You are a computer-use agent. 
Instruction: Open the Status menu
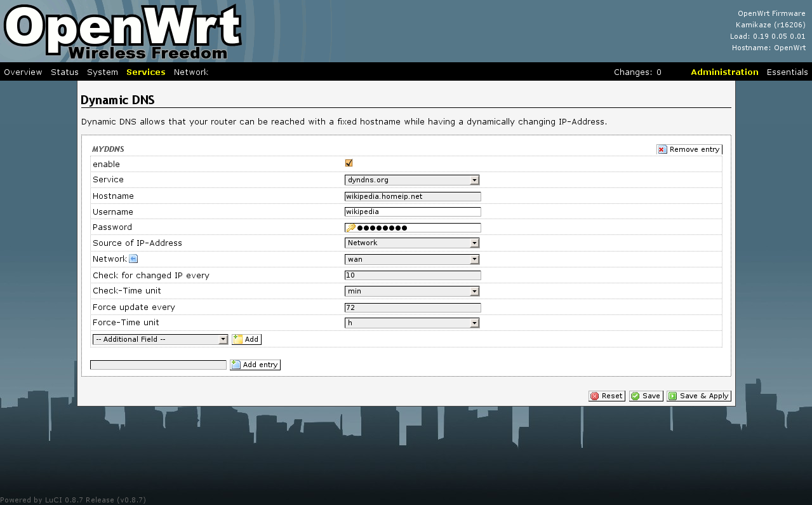(65, 72)
